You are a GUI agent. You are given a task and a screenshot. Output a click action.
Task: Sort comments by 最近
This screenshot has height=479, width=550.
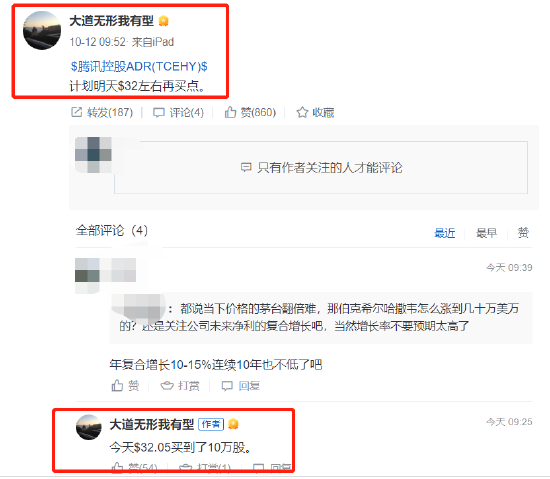pos(444,233)
